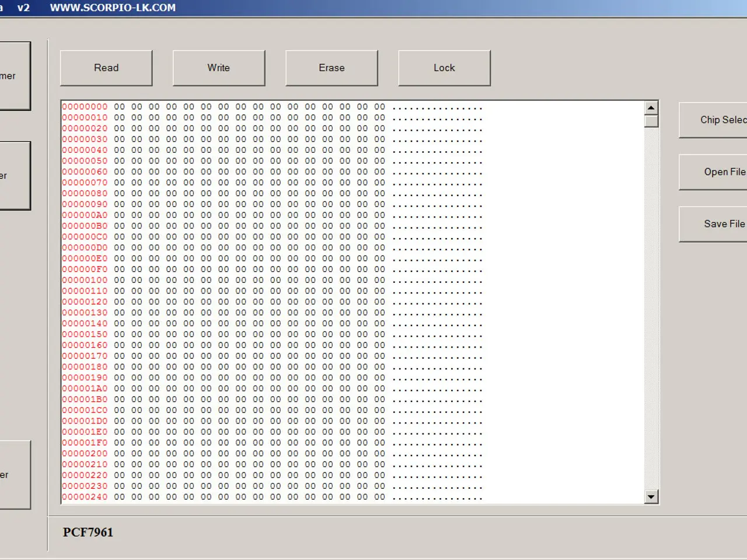Click the Lock button
The width and height of the screenshot is (747, 560).
(444, 68)
